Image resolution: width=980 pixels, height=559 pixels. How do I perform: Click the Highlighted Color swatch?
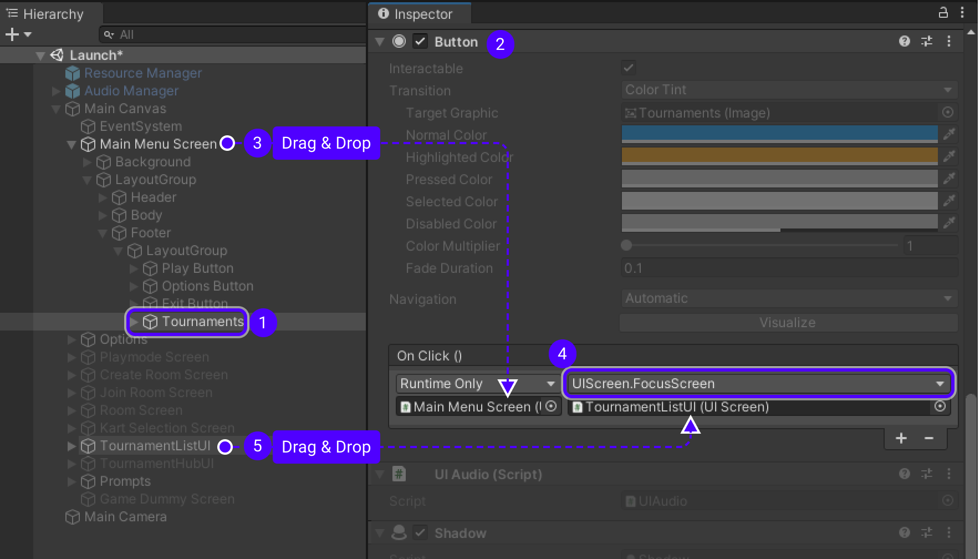[779, 156]
